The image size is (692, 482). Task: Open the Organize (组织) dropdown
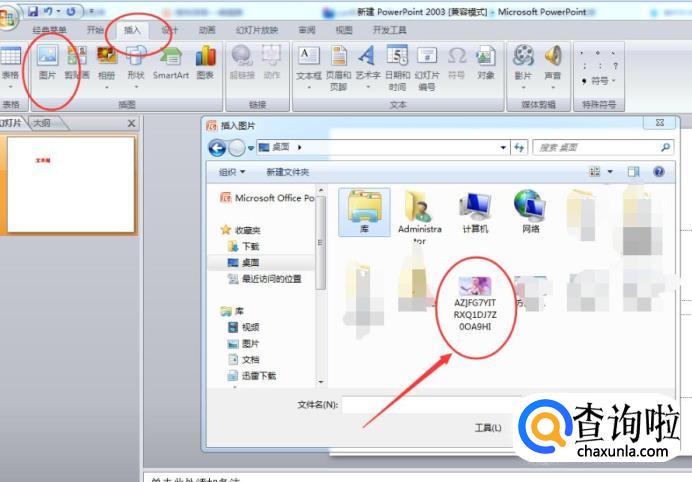point(232,172)
